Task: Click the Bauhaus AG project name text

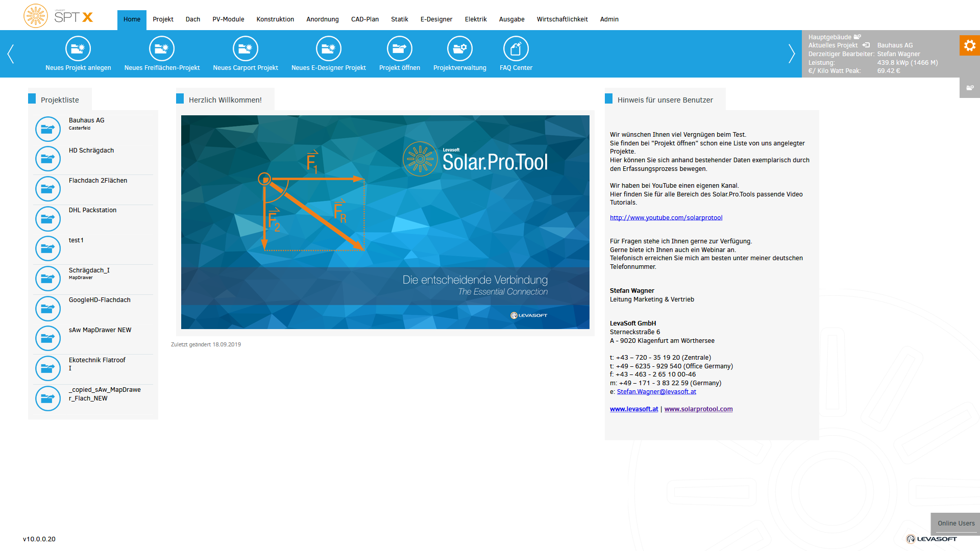Action: 87,120
